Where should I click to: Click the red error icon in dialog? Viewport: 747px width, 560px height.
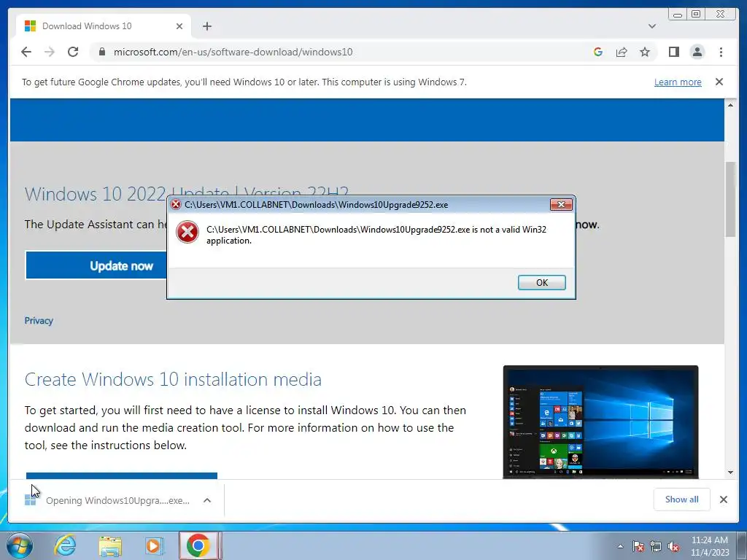[187, 233]
